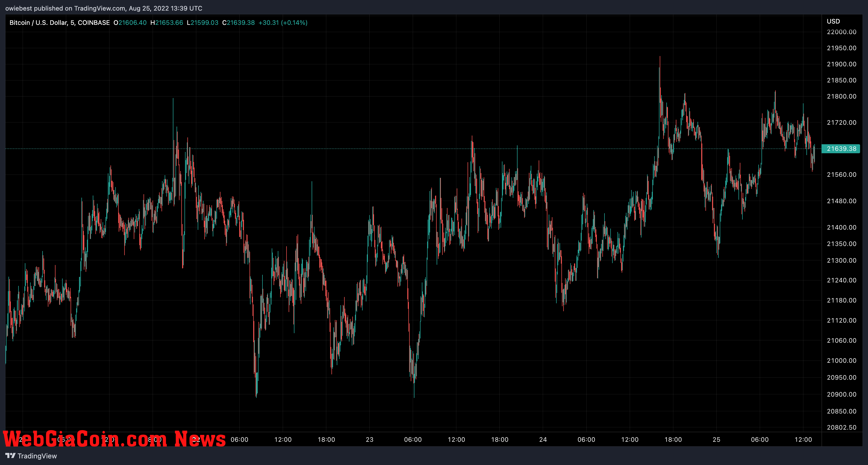Click the 21950.00 price axis label

click(841, 48)
